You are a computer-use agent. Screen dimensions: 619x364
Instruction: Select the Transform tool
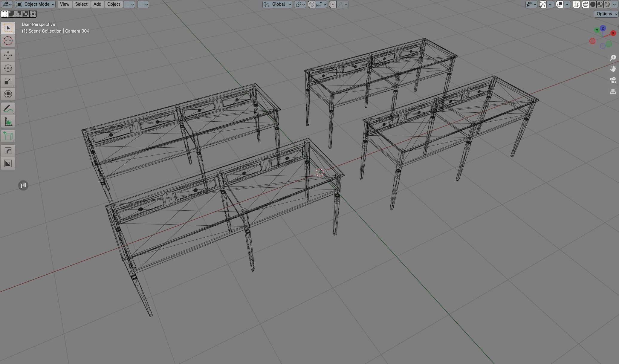pyautogui.click(x=8, y=94)
